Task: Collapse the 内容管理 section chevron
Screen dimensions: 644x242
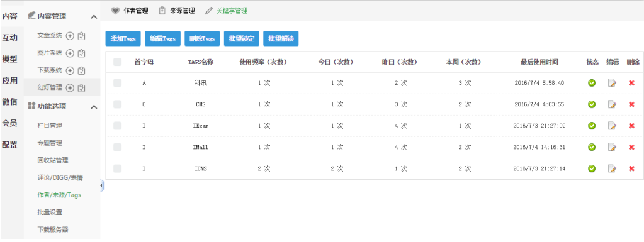Action: click(94, 17)
